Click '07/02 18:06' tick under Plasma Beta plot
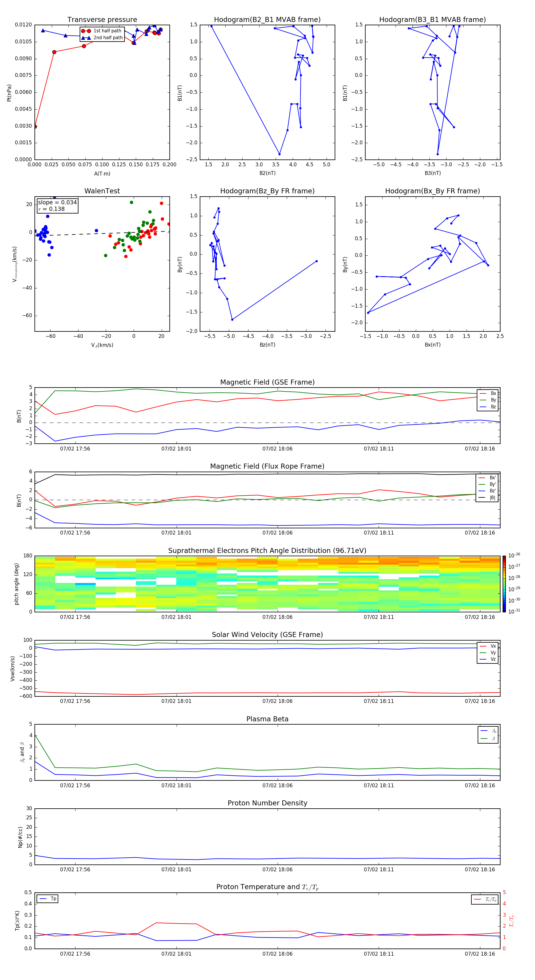This screenshot has height=980, width=535. tap(277, 785)
